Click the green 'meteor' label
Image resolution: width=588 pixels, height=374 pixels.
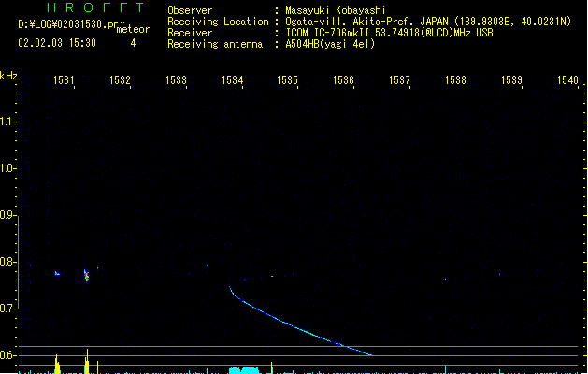[x=133, y=29]
